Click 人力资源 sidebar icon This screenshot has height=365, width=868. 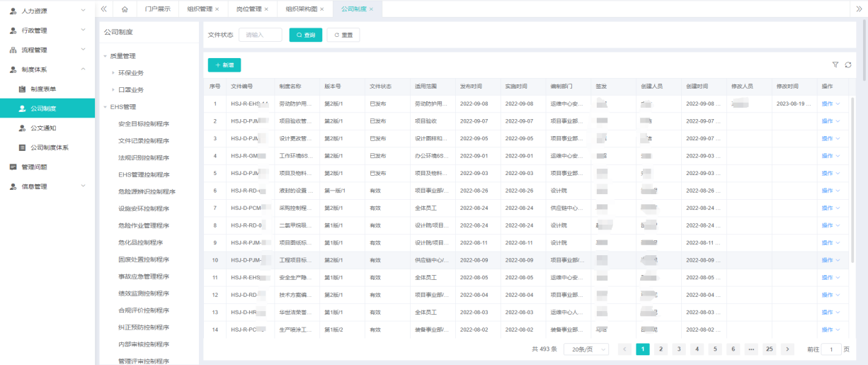pos(13,11)
